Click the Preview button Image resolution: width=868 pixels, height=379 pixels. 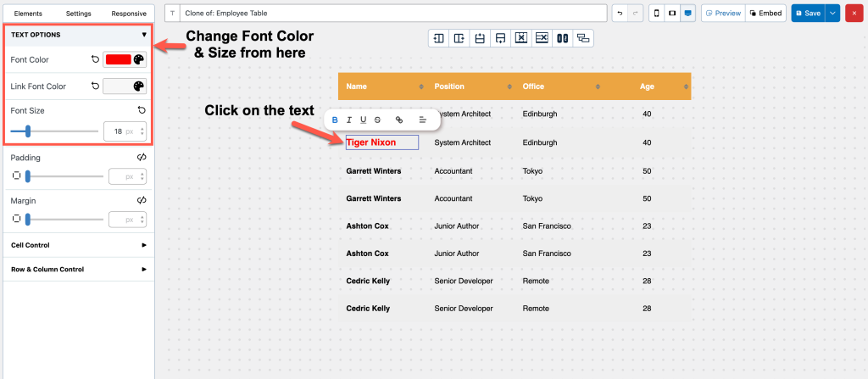point(722,14)
